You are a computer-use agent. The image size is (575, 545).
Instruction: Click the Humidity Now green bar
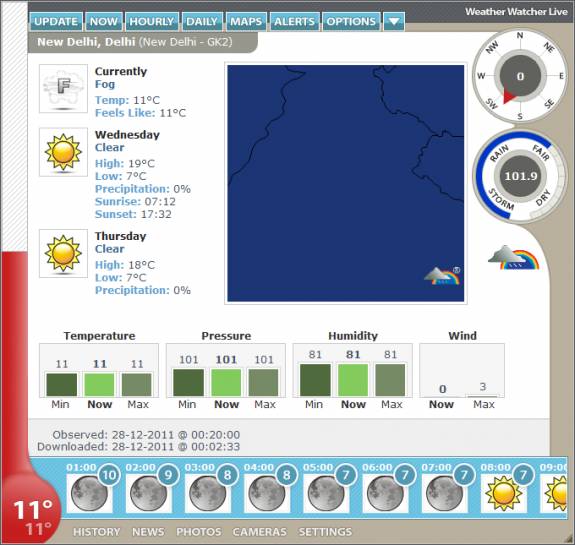(x=353, y=380)
